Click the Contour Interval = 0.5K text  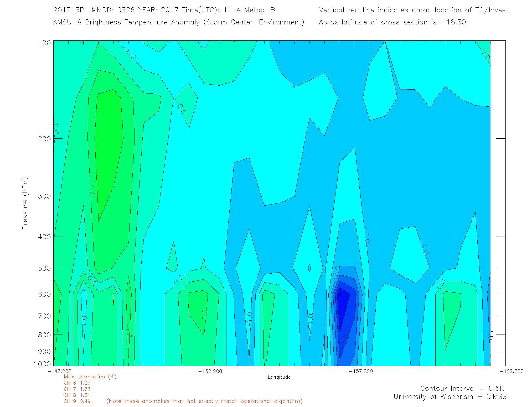click(x=462, y=388)
